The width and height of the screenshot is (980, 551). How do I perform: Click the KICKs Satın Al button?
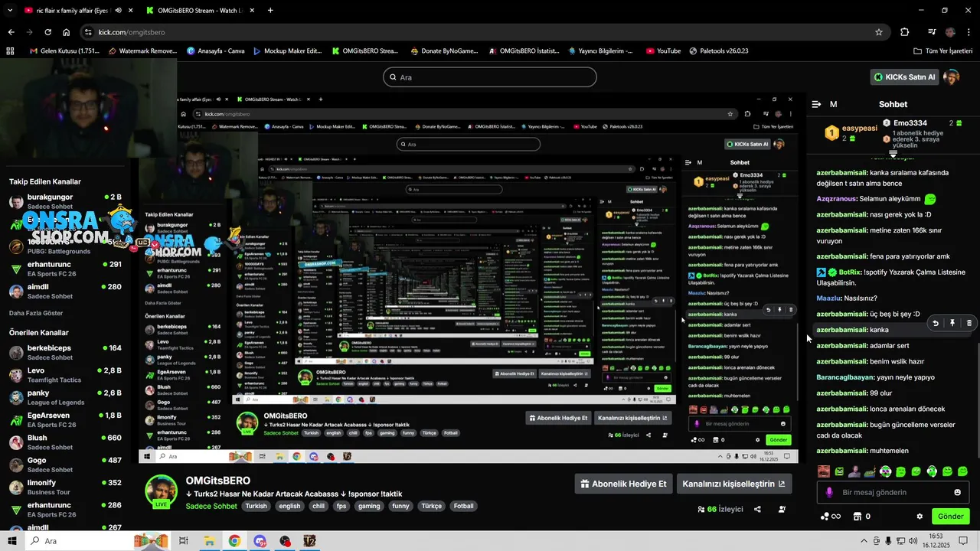pyautogui.click(x=905, y=77)
